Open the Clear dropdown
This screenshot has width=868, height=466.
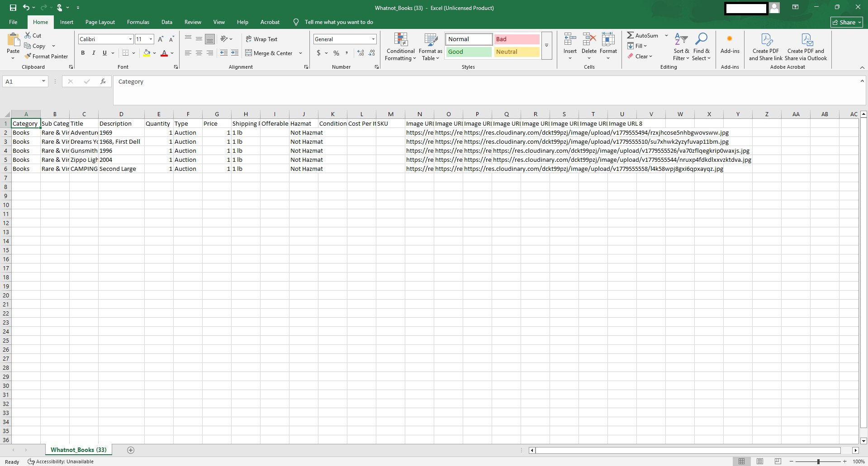(640, 56)
